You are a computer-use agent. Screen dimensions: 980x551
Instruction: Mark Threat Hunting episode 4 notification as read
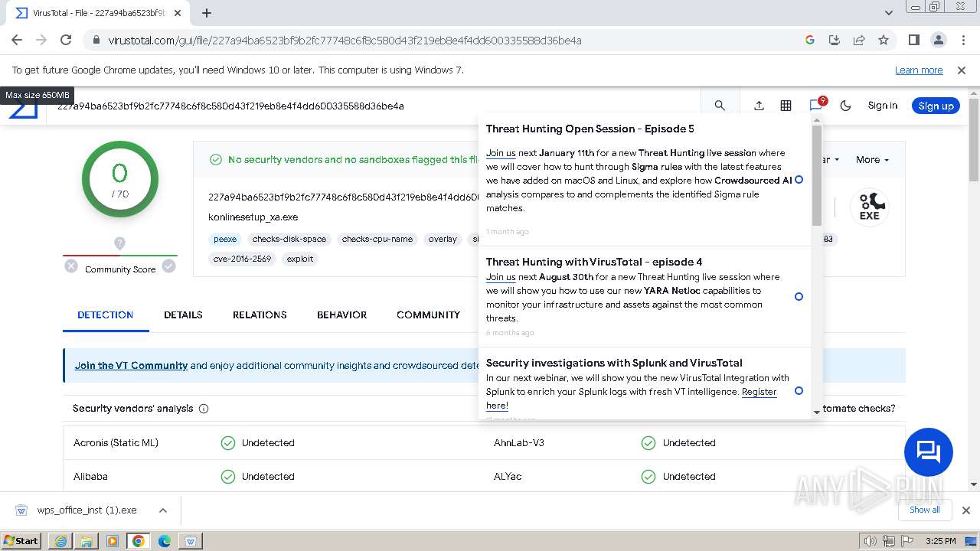799,297
